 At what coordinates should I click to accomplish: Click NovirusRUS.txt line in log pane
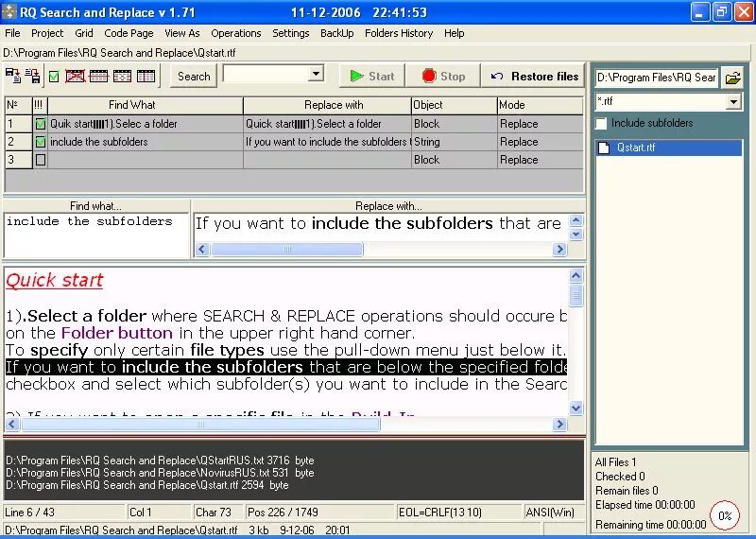(x=160, y=473)
